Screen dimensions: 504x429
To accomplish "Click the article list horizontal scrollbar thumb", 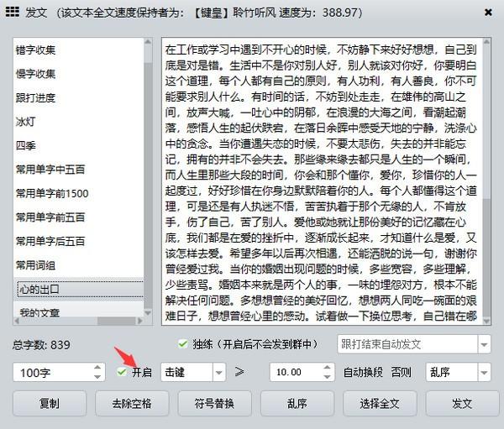I will click(116, 321).
